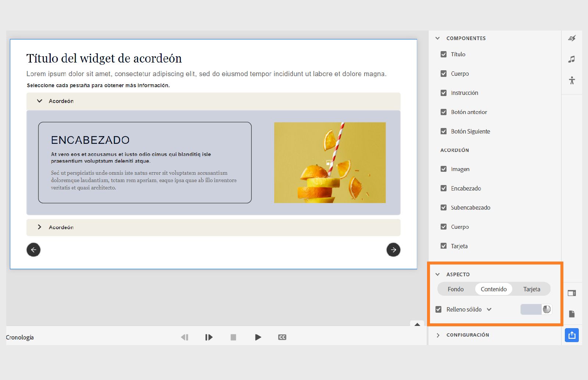This screenshot has width=588, height=380.
Task: Stop timeline playback
Action: (x=233, y=337)
